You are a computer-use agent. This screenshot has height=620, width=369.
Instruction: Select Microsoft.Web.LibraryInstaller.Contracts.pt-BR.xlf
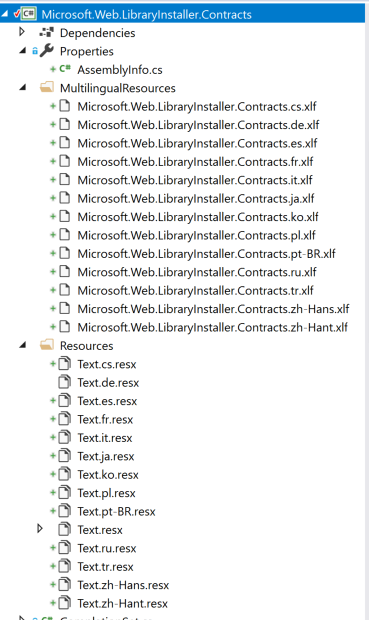(206, 254)
